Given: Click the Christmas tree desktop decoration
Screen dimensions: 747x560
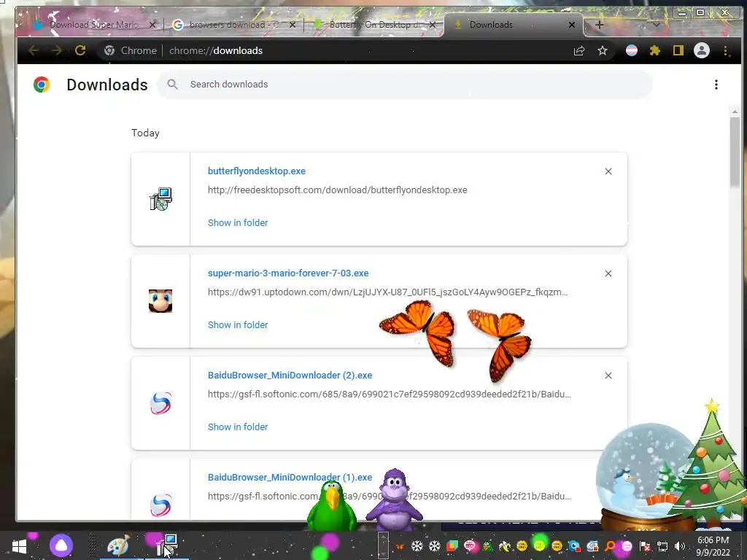Looking at the screenshot, I should click(x=710, y=462).
